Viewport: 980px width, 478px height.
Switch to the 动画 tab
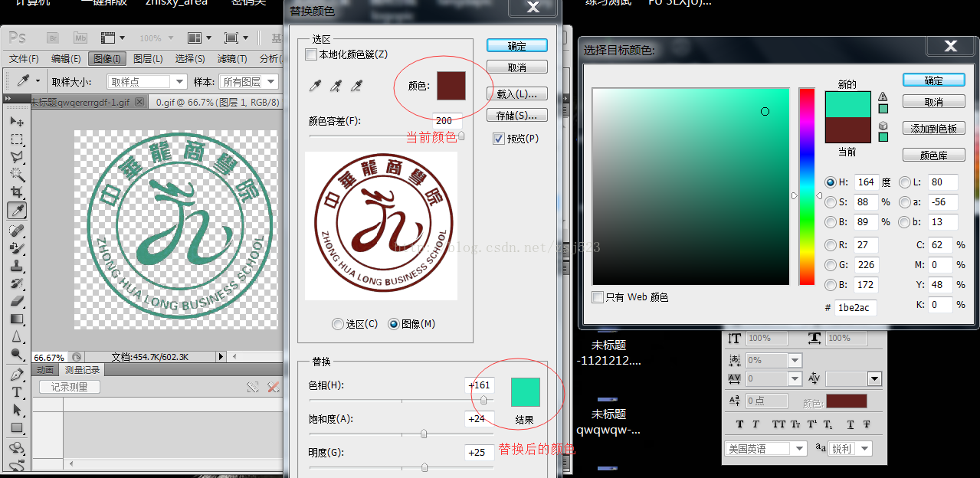coord(46,370)
